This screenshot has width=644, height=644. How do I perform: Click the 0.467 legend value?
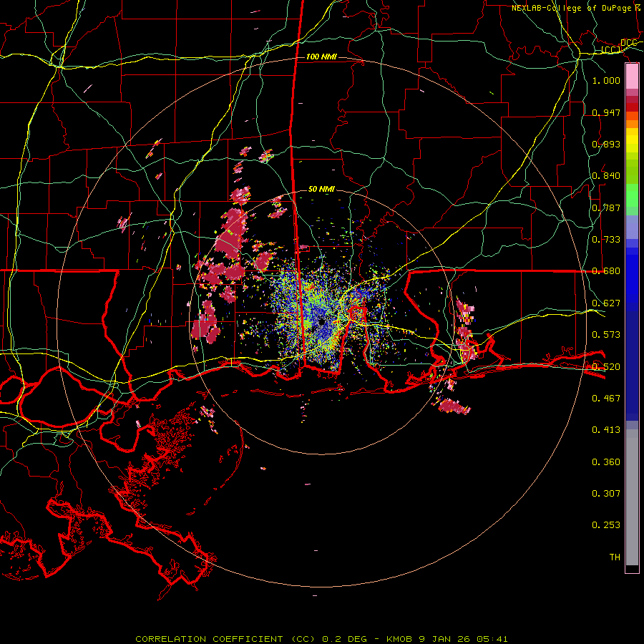pyautogui.click(x=606, y=399)
